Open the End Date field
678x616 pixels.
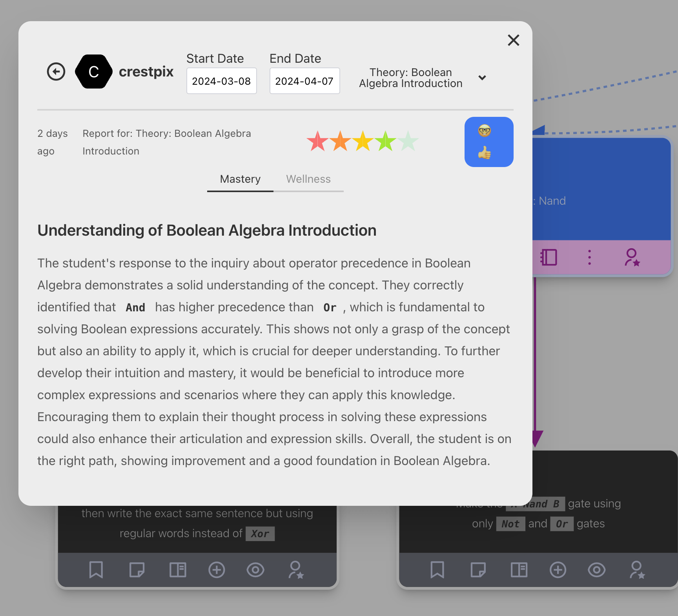coord(304,81)
